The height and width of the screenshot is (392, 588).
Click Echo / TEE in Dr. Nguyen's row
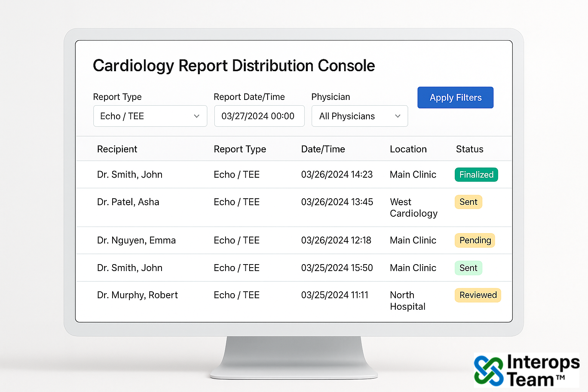237,240
